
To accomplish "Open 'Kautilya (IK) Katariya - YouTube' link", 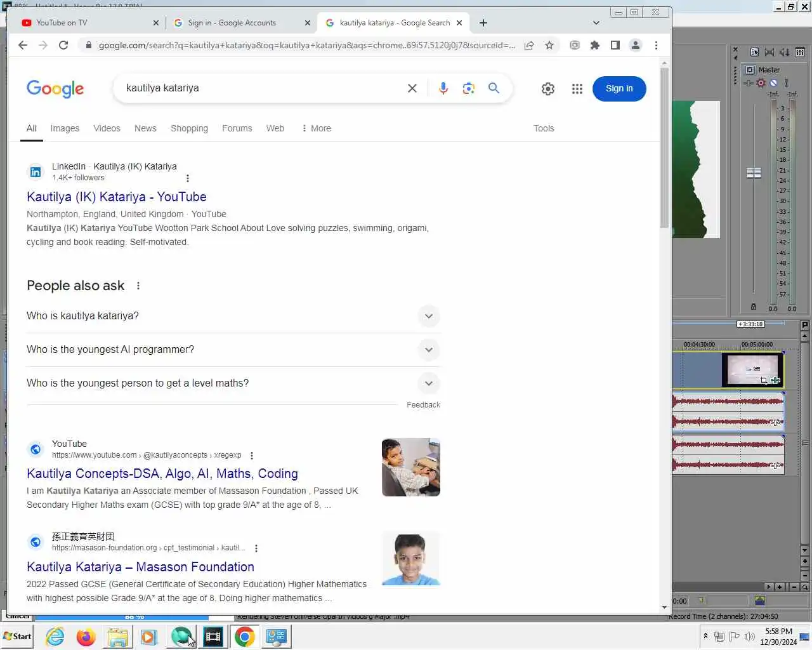I will coord(117,197).
